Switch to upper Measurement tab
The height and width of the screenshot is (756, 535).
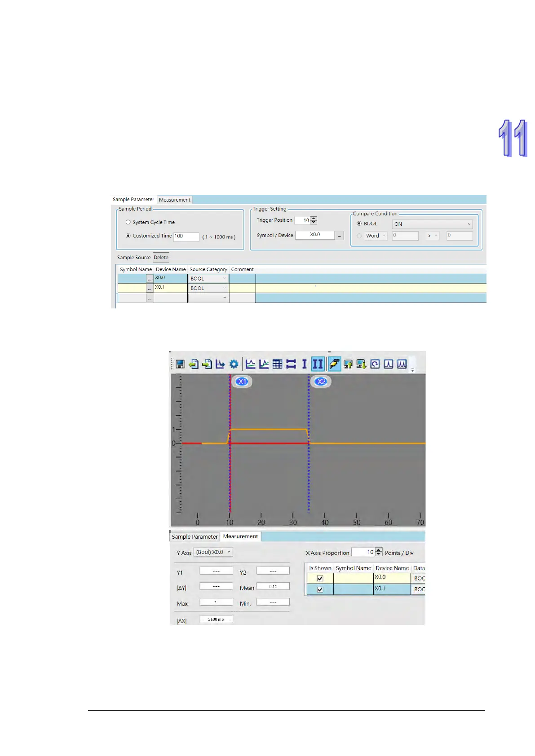(175, 200)
